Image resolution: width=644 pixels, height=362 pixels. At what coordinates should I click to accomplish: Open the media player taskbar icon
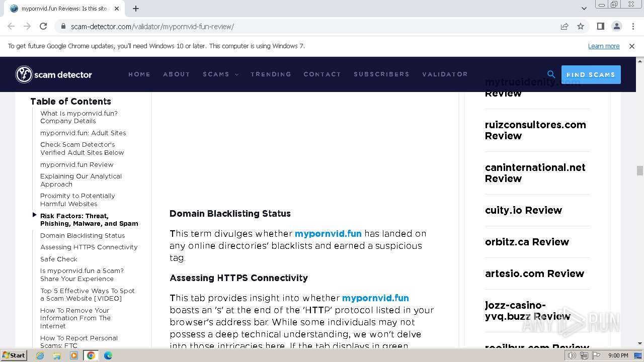(x=74, y=355)
